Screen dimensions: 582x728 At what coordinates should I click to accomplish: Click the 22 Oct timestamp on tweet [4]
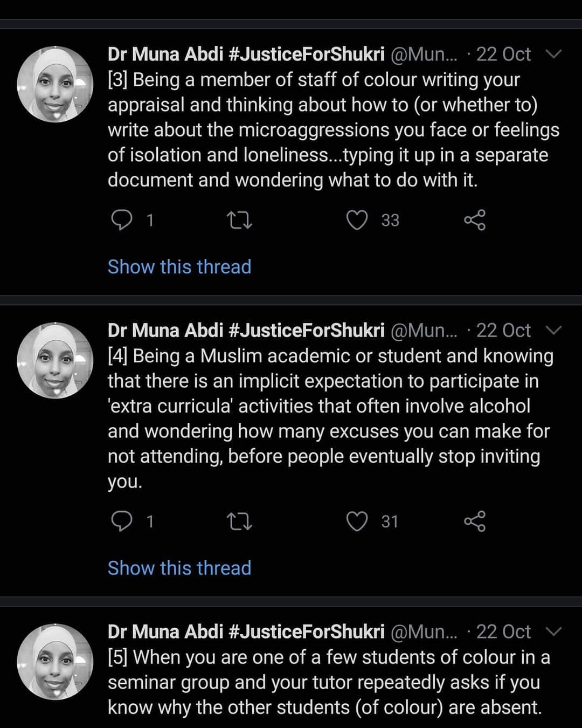[503, 330]
